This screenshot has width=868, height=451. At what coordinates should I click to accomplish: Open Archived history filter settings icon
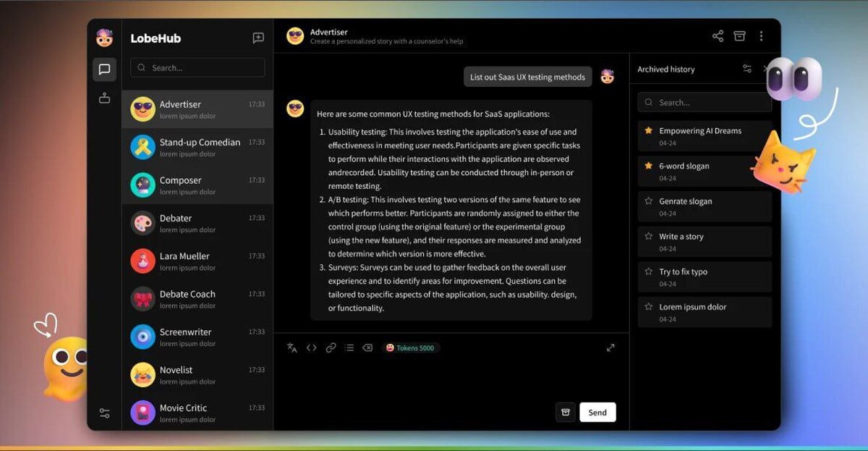click(747, 69)
